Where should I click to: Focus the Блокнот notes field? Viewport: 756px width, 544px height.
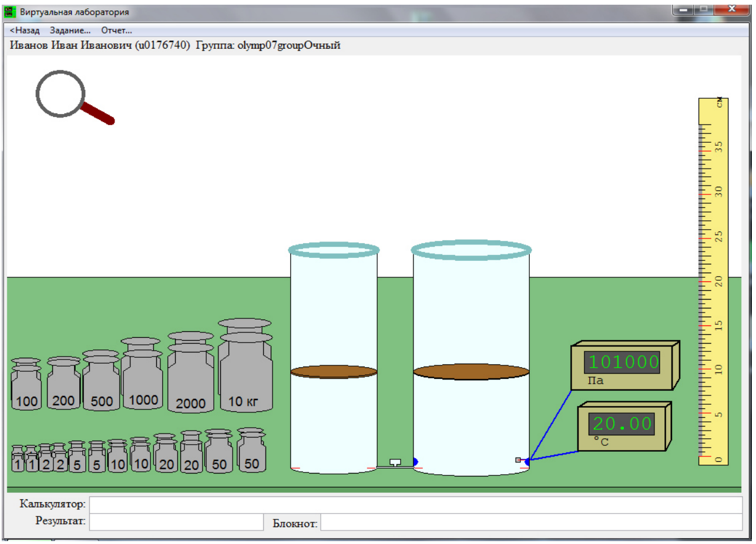(x=532, y=522)
